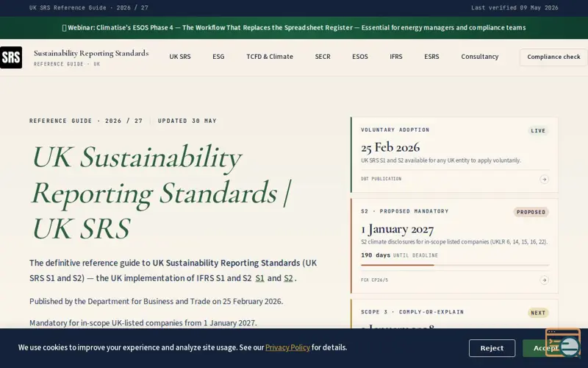Image resolution: width=588 pixels, height=368 pixels.
Task: Click the UPDATED 30 MAY text
Action: click(x=187, y=121)
